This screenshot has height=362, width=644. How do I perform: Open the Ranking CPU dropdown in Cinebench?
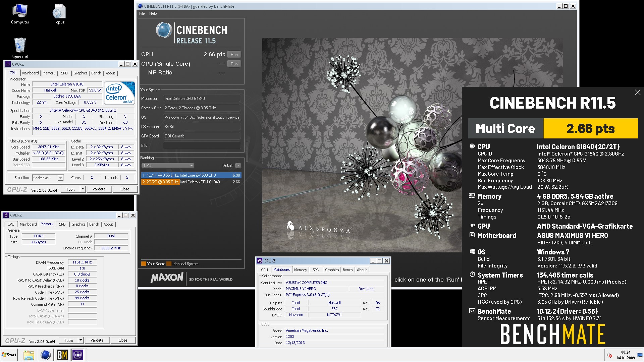[x=168, y=166]
